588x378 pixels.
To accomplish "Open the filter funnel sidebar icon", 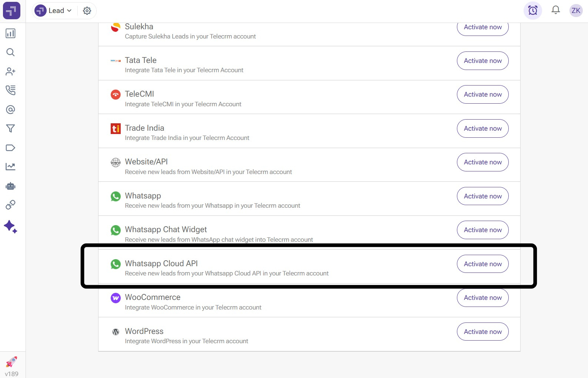I will [x=10, y=128].
